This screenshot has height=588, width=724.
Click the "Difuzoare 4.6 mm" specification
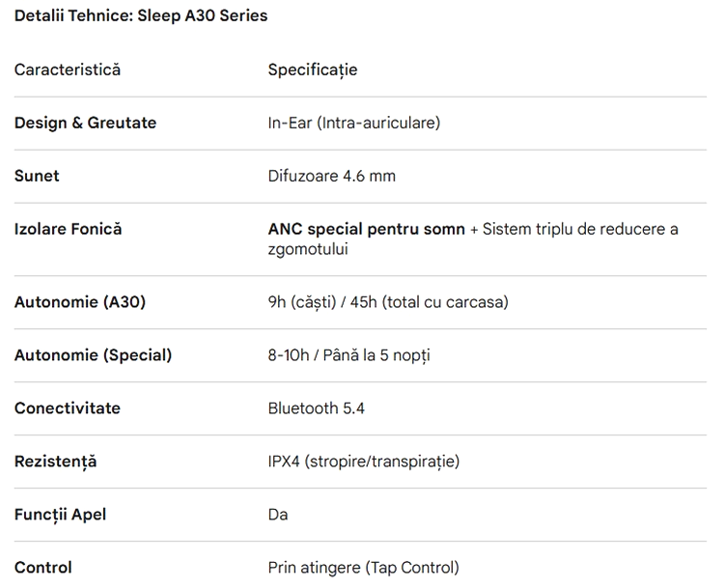tap(332, 176)
